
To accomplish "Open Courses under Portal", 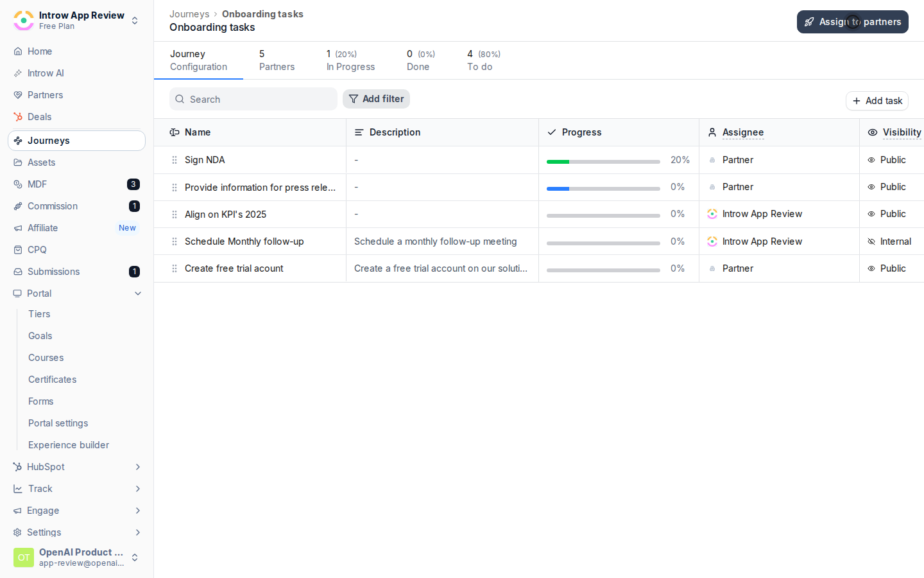I will point(46,358).
